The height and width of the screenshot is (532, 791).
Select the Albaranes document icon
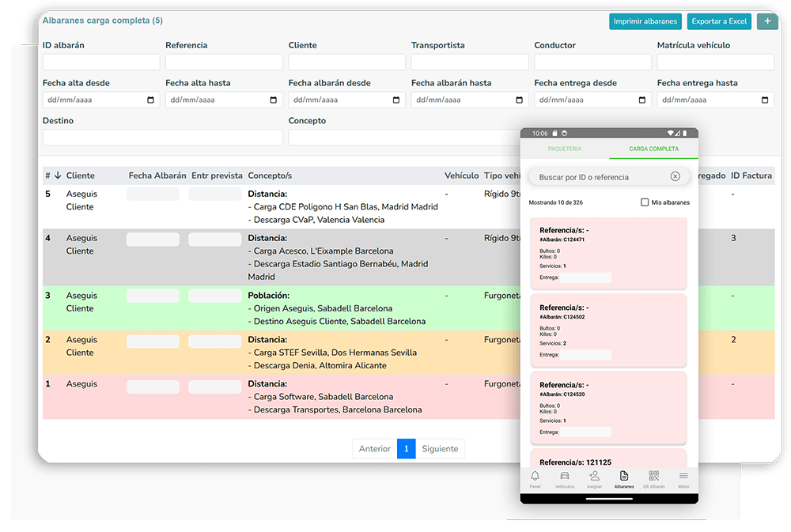click(x=624, y=476)
